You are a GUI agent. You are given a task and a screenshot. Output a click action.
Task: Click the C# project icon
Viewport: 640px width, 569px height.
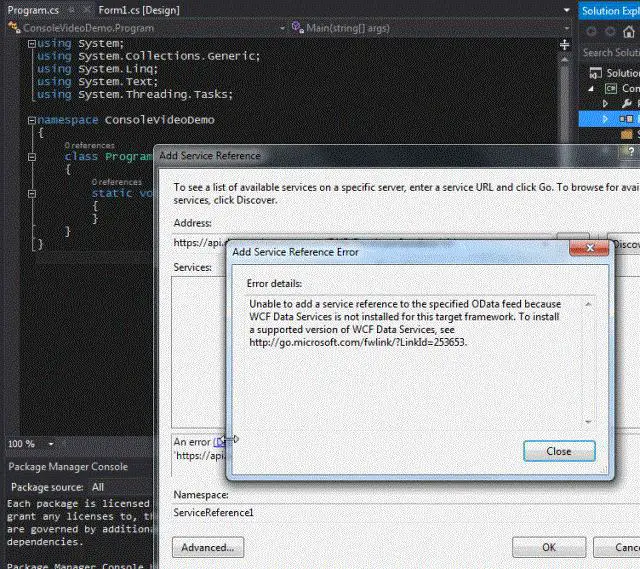pyautogui.click(x=611, y=89)
